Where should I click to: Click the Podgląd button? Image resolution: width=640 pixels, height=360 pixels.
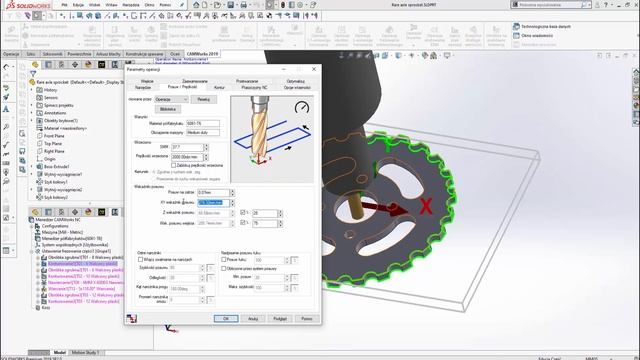[x=280, y=318]
